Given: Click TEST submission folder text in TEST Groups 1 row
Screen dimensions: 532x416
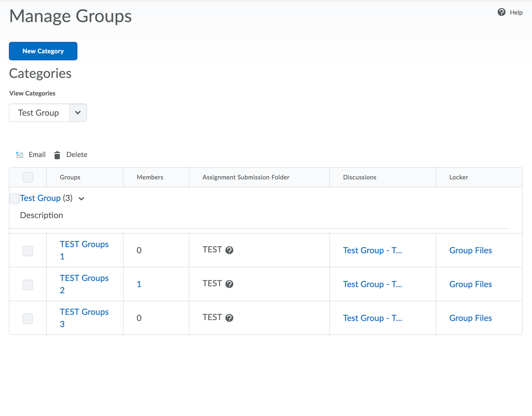Looking at the screenshot, I should click(212, 249).
